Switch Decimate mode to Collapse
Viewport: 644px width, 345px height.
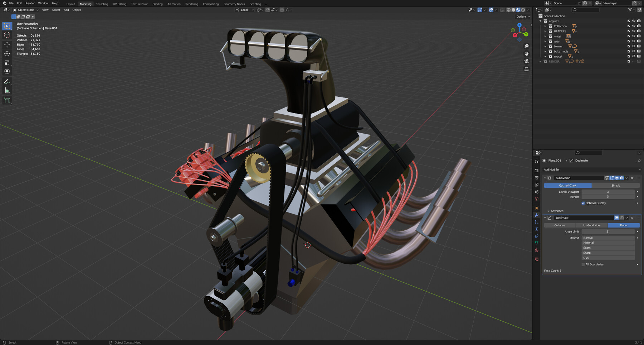pos(559,225)
